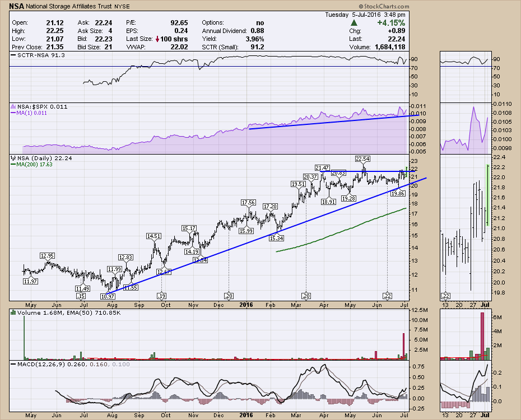
Task: Click the 14.51 price label
Action: point(153,236)
